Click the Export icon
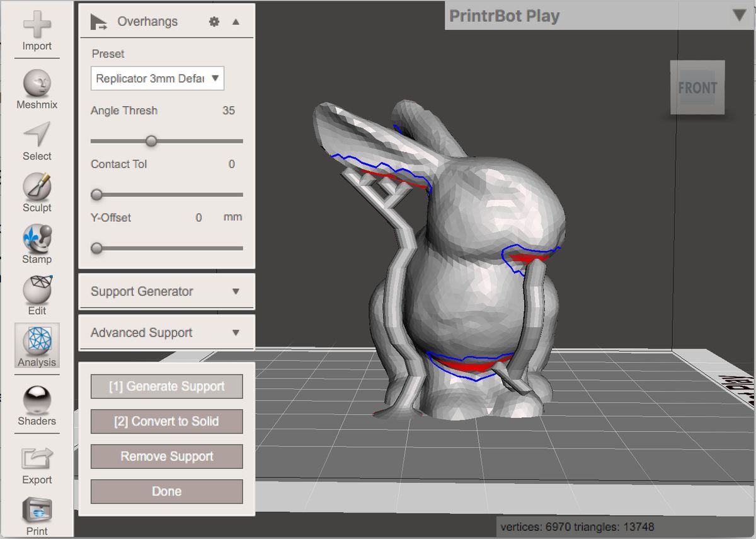This screenshot has width=756, height=539. point(37,459)
